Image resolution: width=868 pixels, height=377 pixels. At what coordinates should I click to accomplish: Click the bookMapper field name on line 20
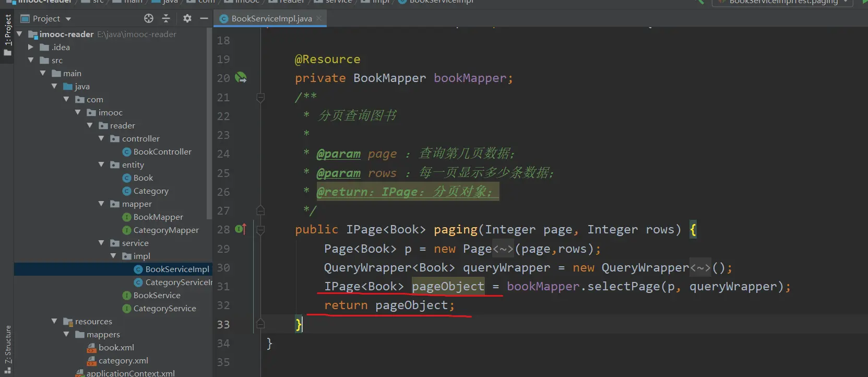click(x=470, y=78)
